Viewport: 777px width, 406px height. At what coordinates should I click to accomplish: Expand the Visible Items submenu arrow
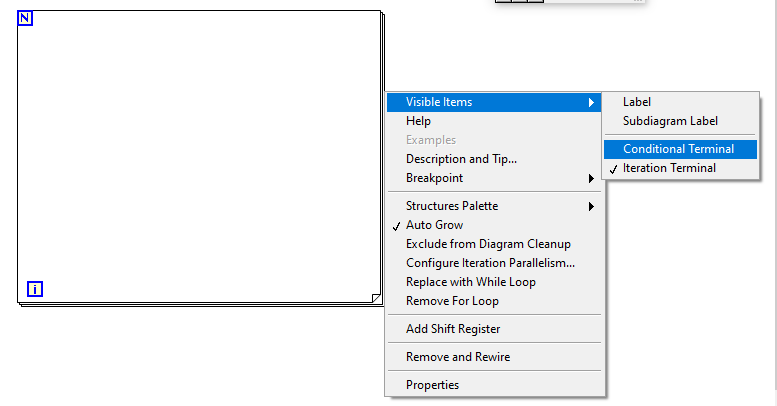591,103
